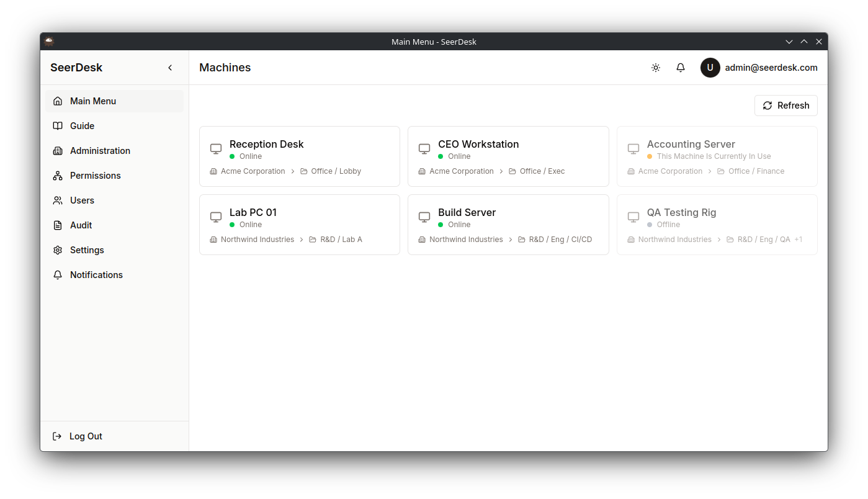Refresh the machines list

point(785,106)
